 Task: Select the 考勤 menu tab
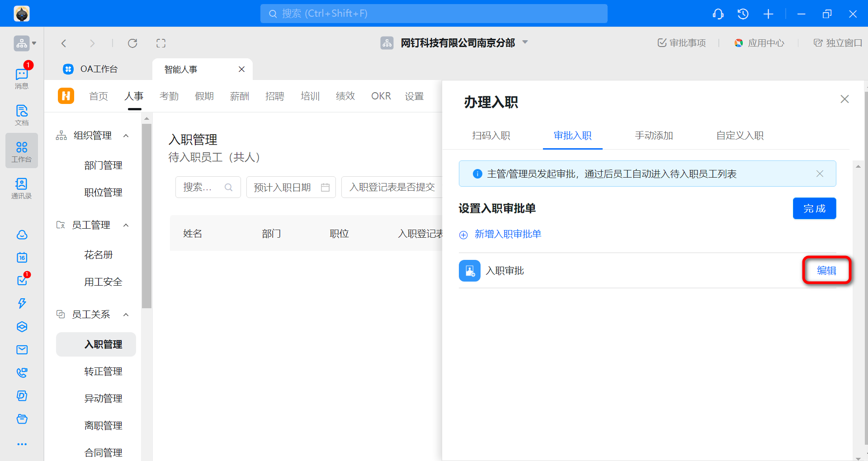[169, 96]
